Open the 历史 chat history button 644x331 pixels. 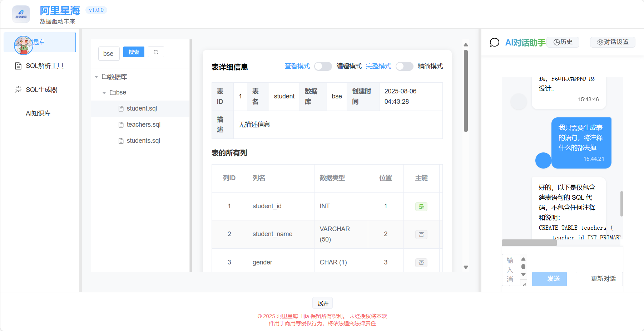(563, 42)
